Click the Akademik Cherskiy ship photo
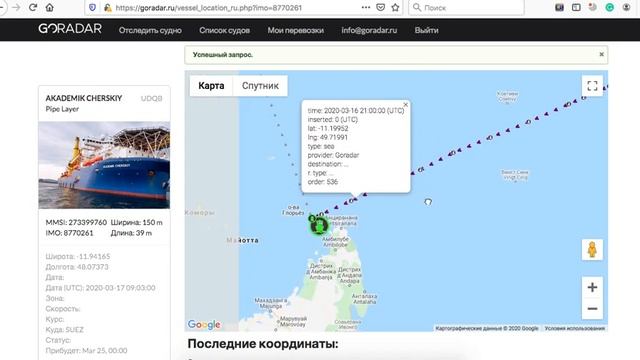The image size is (640, 360). pos(104,165)
